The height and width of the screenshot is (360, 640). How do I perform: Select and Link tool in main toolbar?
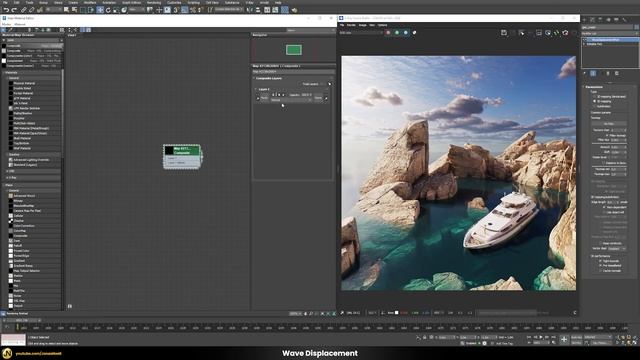[24, 10]
